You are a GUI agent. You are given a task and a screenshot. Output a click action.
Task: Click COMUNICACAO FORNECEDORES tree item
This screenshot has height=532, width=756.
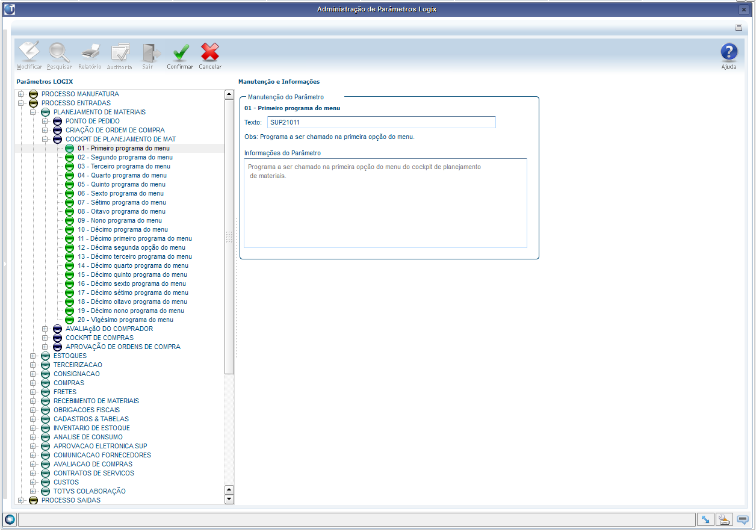click(102, 456)
